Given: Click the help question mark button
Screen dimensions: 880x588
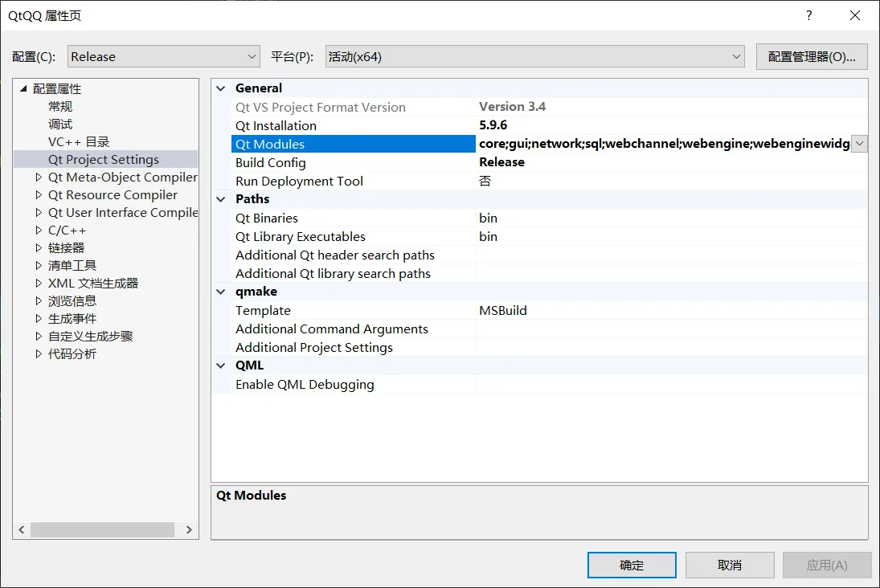Looking at the screenshot, I should (808, 15).
